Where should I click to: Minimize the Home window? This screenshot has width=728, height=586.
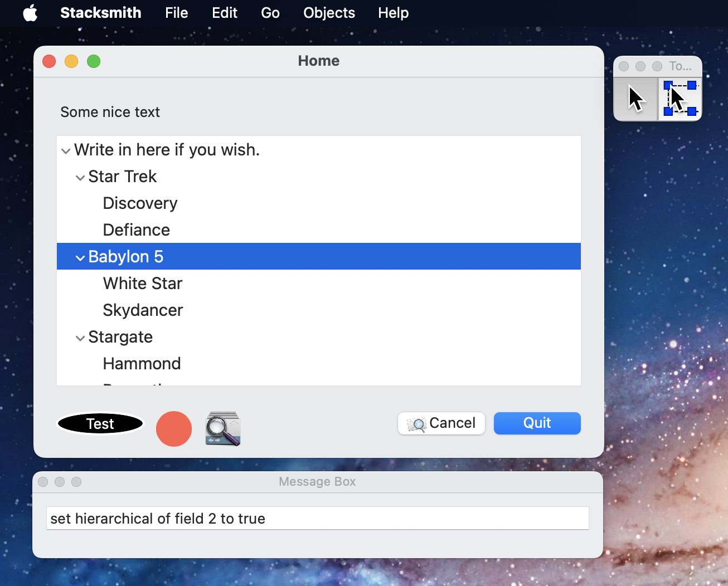(71, 61)
